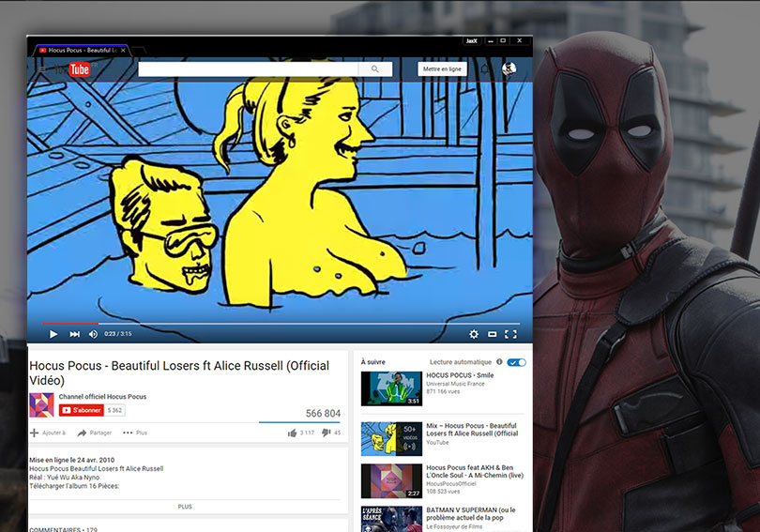This screenshot has width=760, height=532.
Task: Dislike the video with thumbs down
Action: (x=327, y=433)
